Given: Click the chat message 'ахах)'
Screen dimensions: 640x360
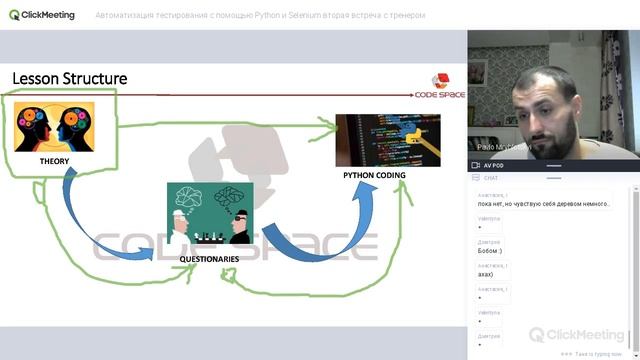Looking at the screenshot, I should [x=485, y=274].
